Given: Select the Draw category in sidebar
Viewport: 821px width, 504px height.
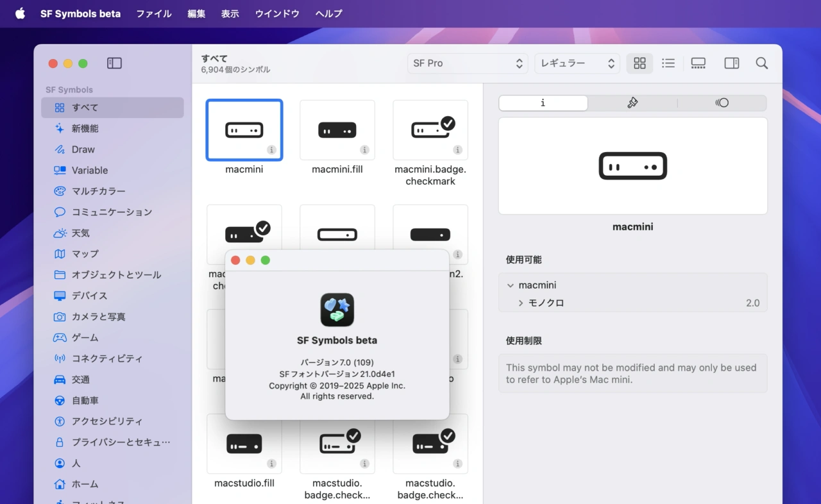Looking at the screenshot, I should point(83,149).
